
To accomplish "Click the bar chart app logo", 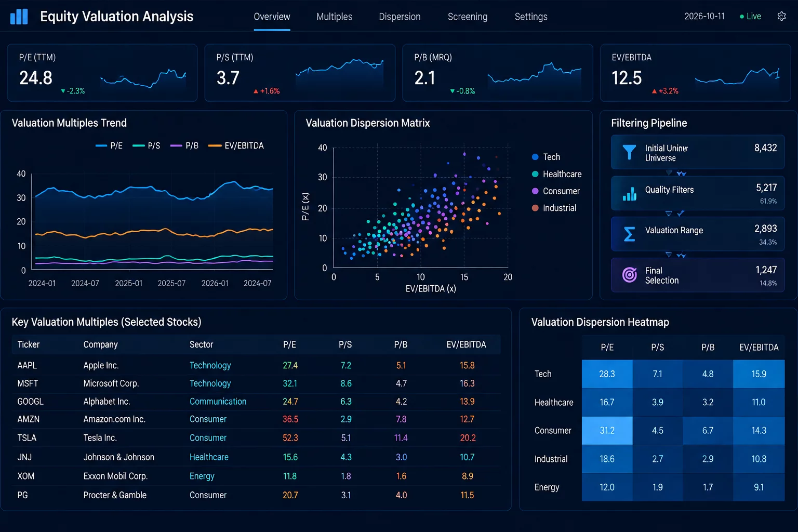I will (19, 17).
